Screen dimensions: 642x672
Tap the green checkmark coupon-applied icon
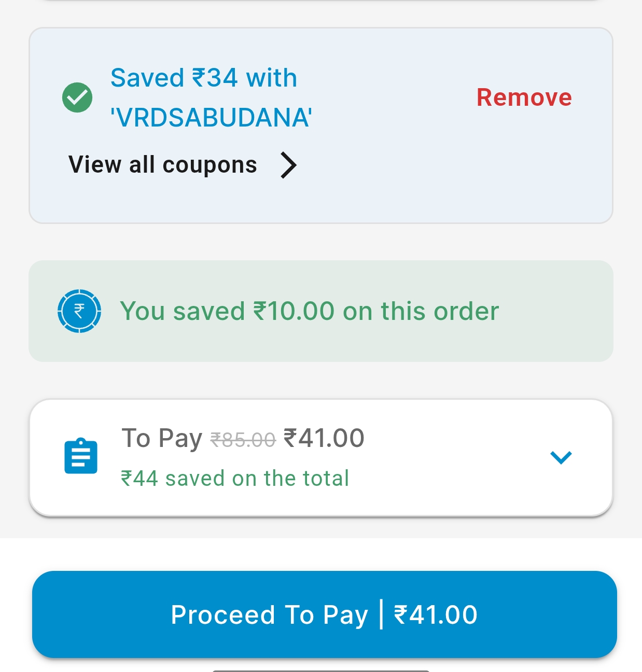pos(77,97)
